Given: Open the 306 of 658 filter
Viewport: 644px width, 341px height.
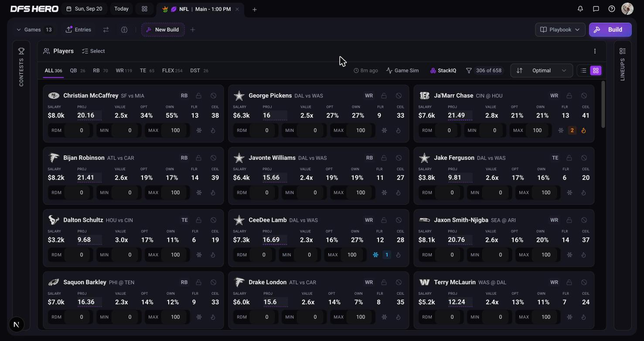Looking at the screenshot, I should point(484,71).
